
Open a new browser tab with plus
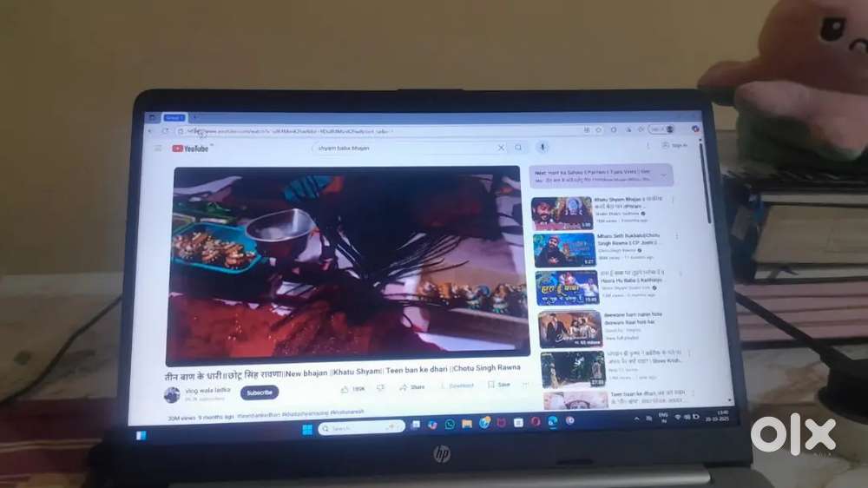coord(194,117)
